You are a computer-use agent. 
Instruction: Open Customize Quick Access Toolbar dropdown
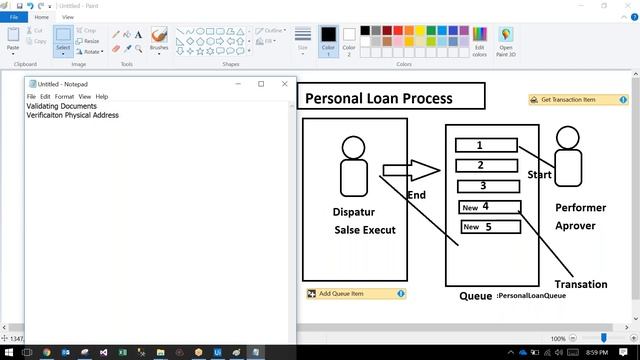pos(50,6)
